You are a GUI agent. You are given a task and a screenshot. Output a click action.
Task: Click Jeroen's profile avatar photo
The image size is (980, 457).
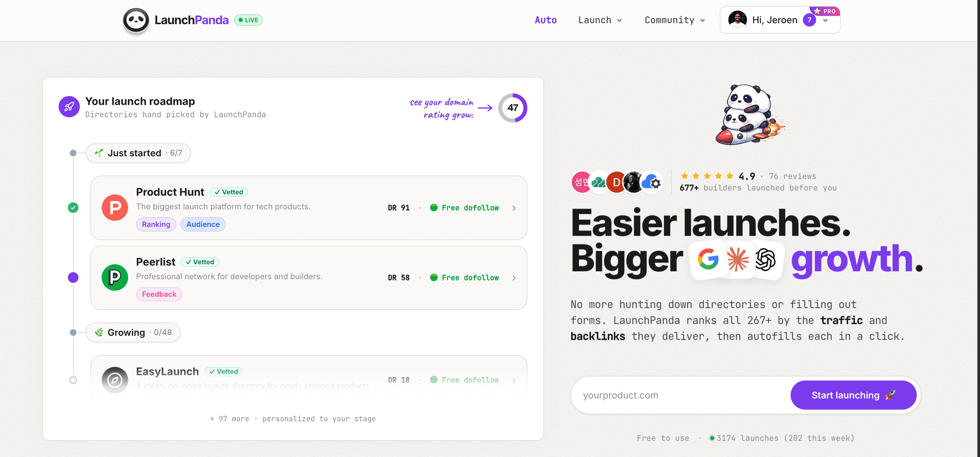(x=737, y=20)
